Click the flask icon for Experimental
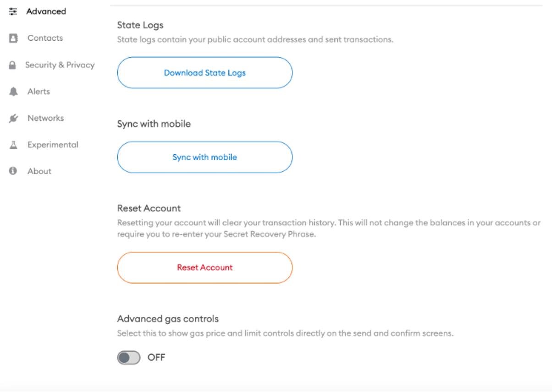The image size is (552, 392). pyautogui.click(x=13, y=145)
